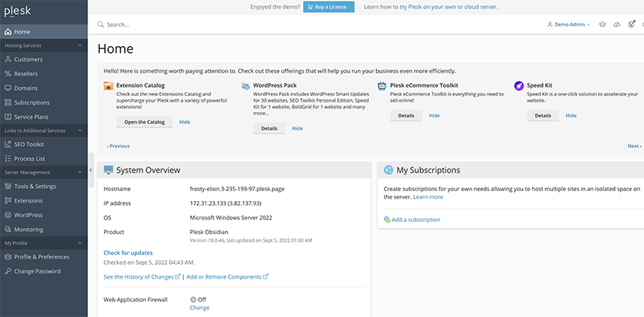Follow the try Plesk on your own link
This screenshot has width=644, height=317.
tap(449, 7)
